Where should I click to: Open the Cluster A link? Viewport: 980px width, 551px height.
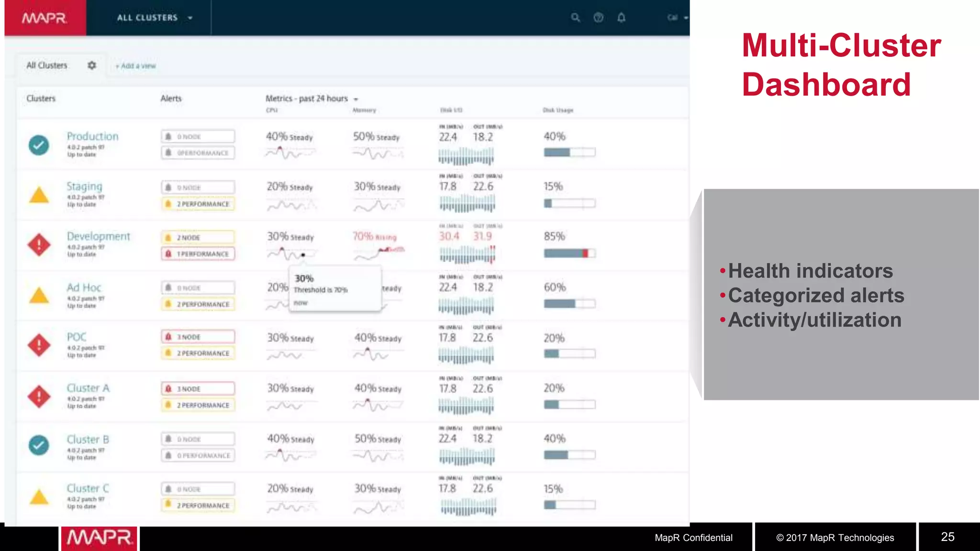[88, 388]
